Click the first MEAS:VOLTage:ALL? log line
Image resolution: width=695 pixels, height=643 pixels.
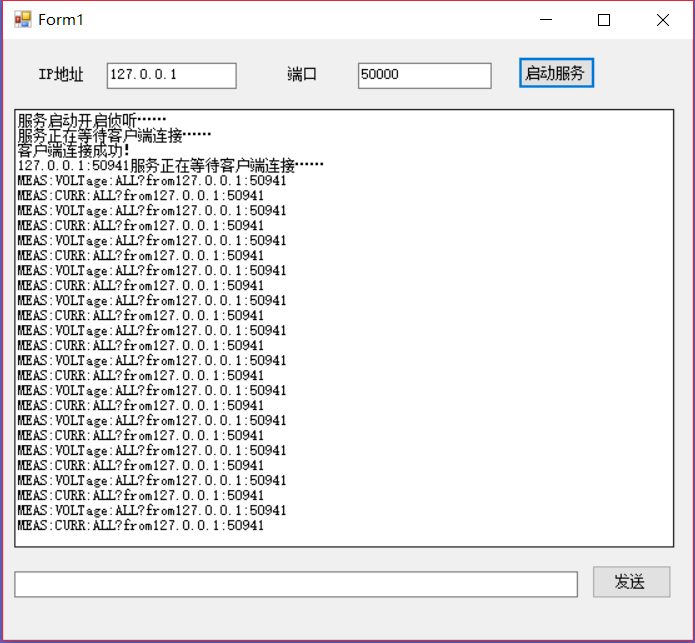click(152, 181)
